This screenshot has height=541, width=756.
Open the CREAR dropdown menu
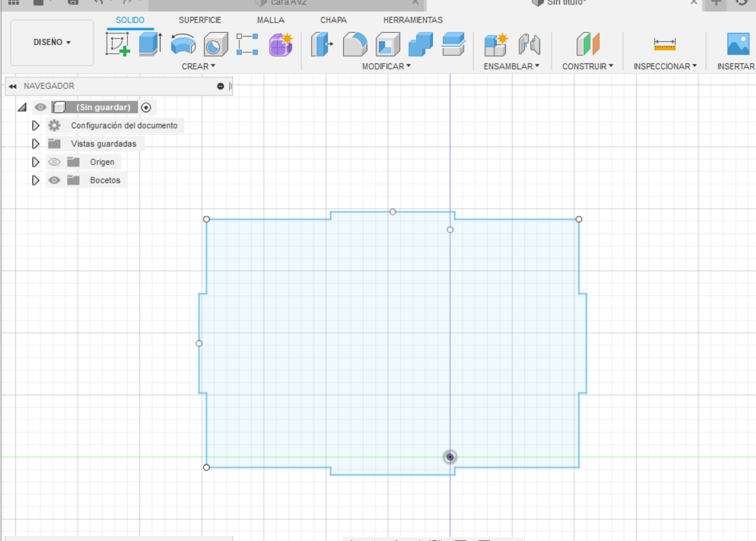[198, 66]
